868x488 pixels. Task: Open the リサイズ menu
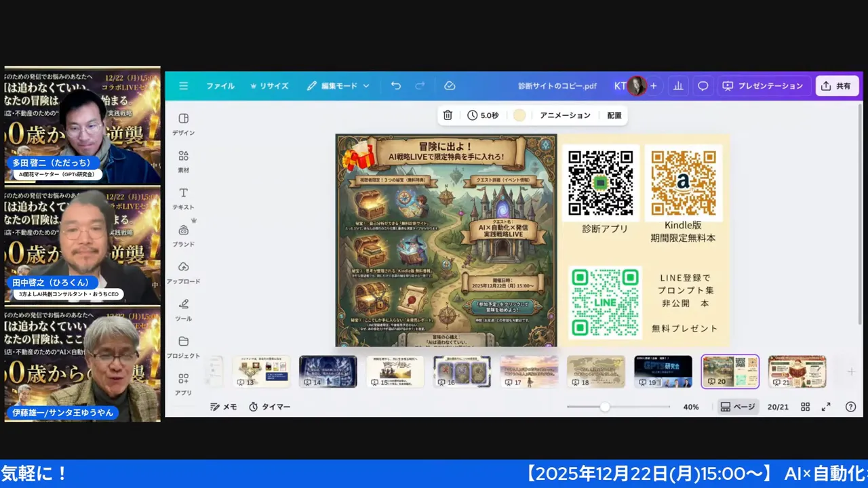[270, 86]
